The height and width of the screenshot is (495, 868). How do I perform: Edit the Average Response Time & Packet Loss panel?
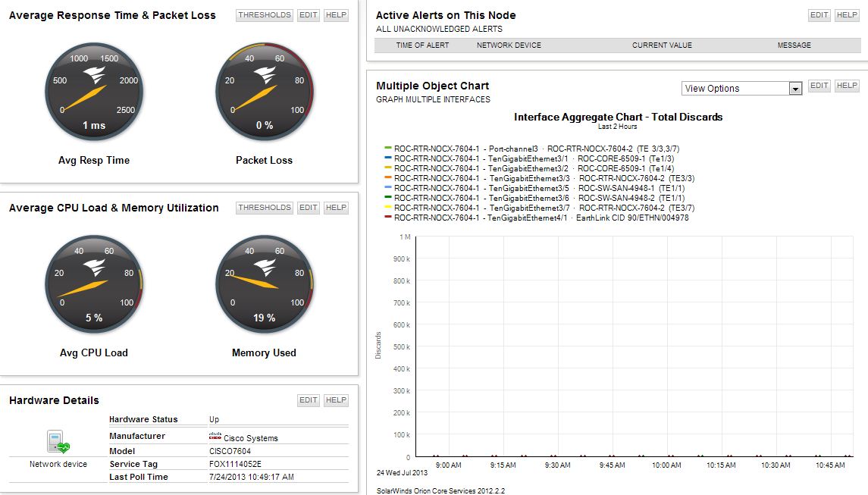point(309,15)
